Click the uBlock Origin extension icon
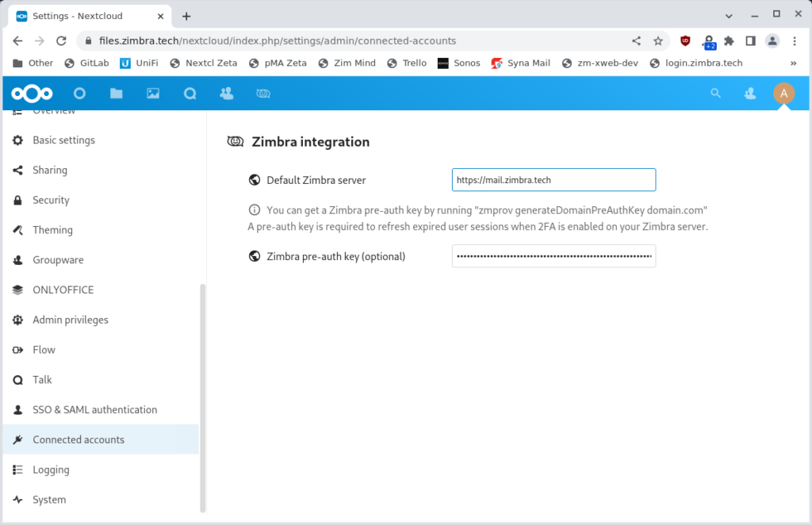 point(683,40)
